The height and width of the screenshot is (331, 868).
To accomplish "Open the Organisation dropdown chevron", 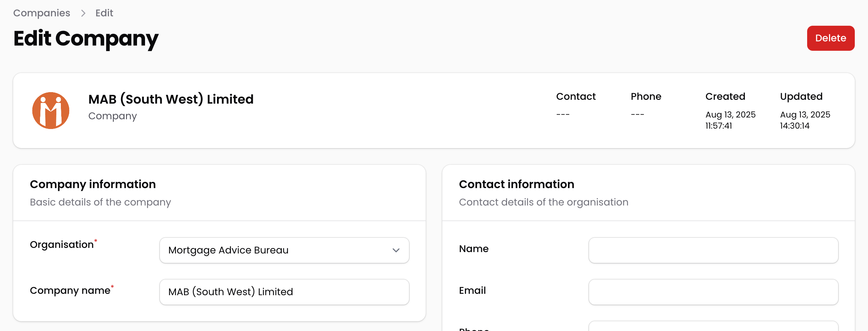I will [x=396, y=250].
